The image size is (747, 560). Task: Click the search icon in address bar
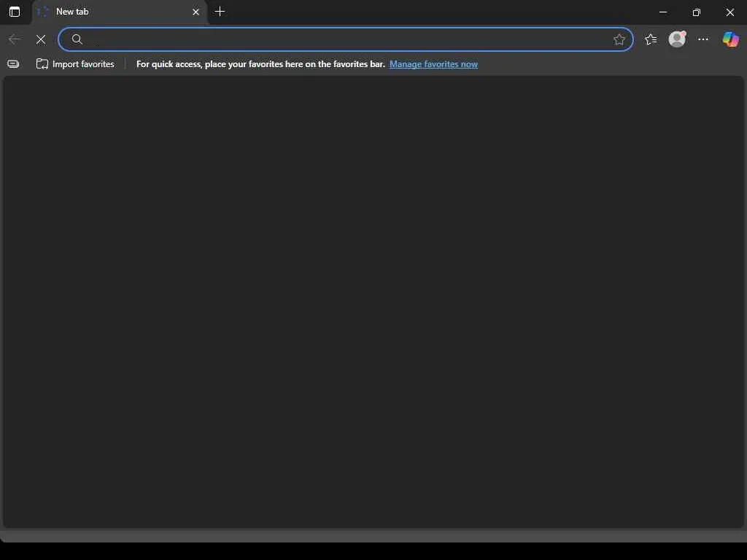coord(77,39)
